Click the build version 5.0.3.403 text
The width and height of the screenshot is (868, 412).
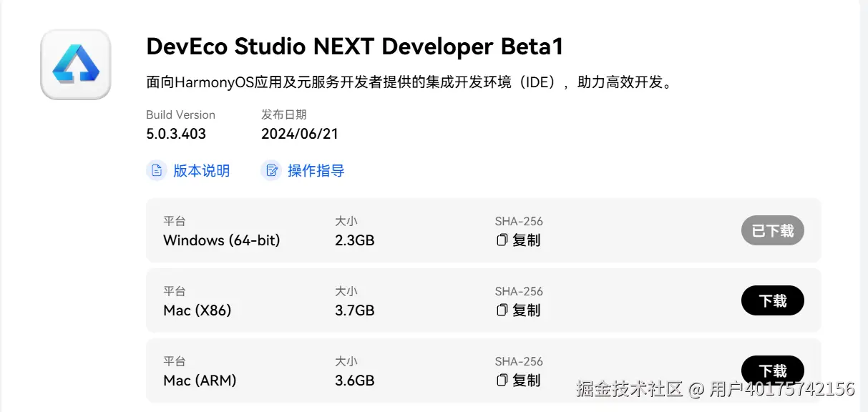tap(176, 134)
